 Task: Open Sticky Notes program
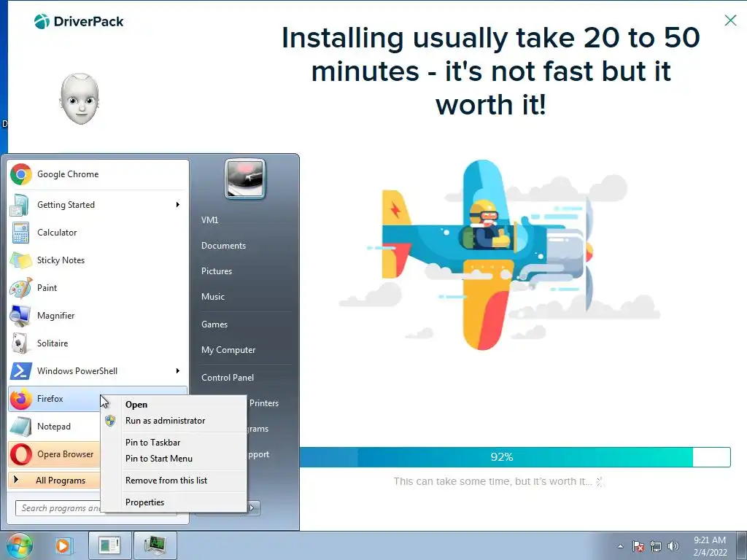point(98,260)
